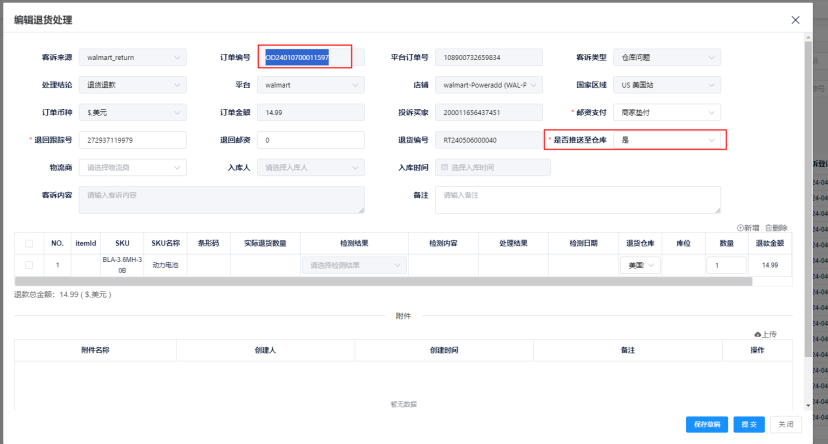Open the 检测结果 dropdown in table row
This screenshot has height=444, width=828.
pos(354,265)
